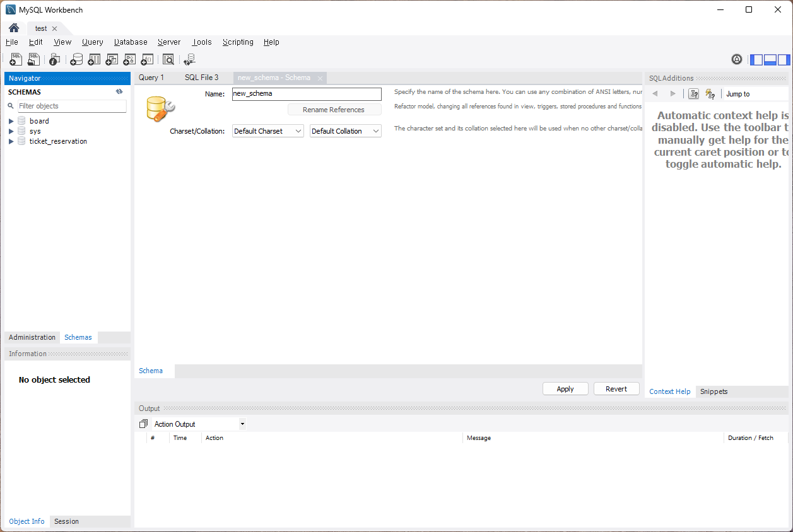Viewport: 793px width, 532px height.
Task: Select the Schemas navigator tab
Action: coord(78,337)
